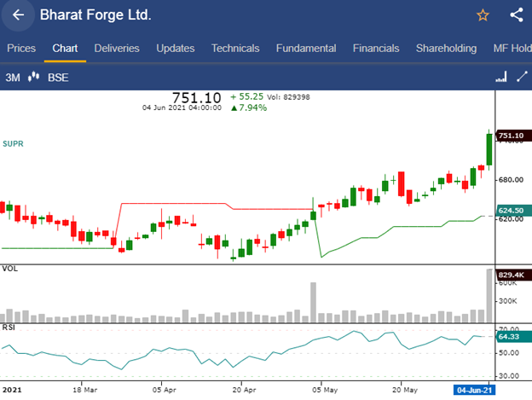Click the 05 Apr date label

coord(165,390)
